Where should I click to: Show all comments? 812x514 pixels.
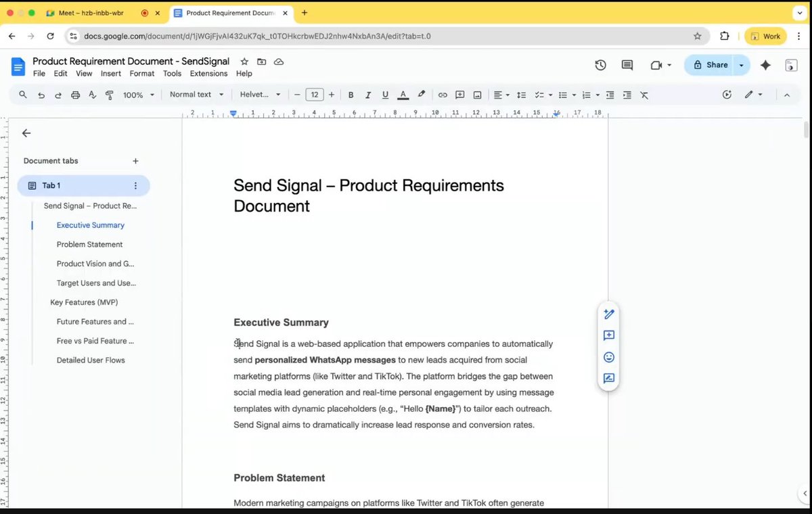[x=627, y=65]
